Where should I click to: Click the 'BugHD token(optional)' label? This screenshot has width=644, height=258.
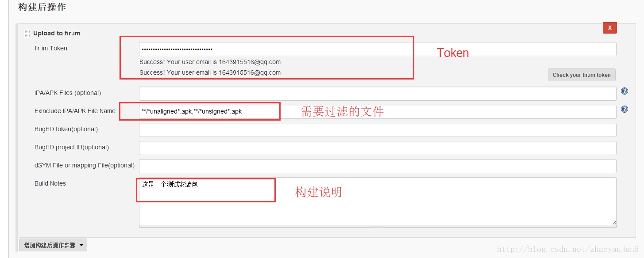(66, 129)
